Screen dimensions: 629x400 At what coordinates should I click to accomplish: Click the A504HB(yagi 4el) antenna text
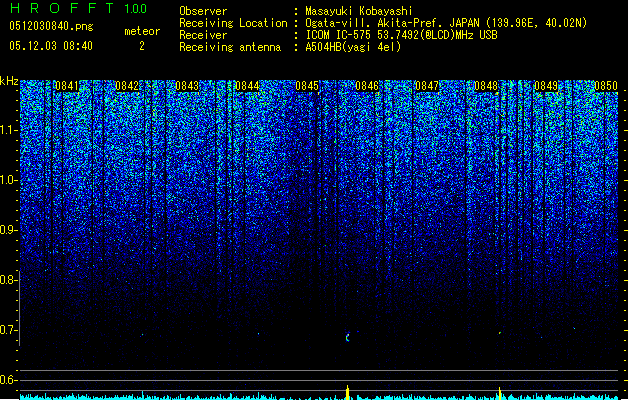point(353,47)
